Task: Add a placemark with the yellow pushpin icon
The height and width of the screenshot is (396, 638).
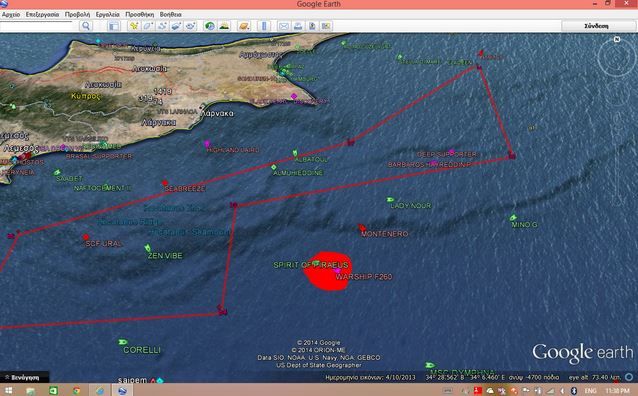Action: (134, 26)
